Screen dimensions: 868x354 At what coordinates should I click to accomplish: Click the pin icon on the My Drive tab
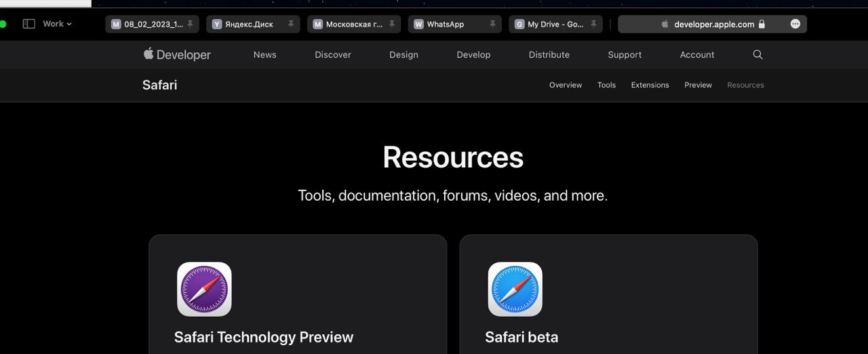(x=593, y=24)
